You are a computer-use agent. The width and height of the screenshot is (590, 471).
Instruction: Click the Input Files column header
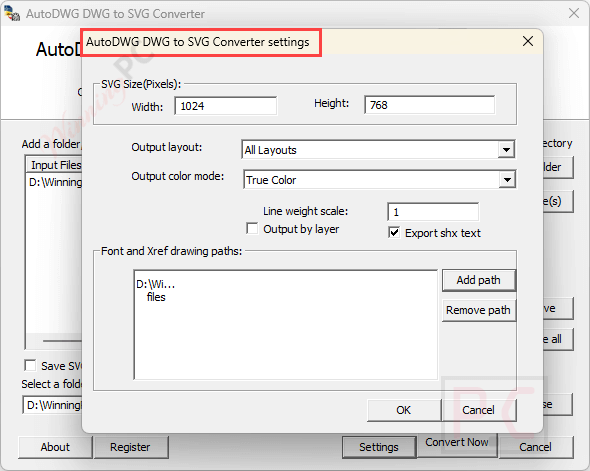[x=55, y=165]
